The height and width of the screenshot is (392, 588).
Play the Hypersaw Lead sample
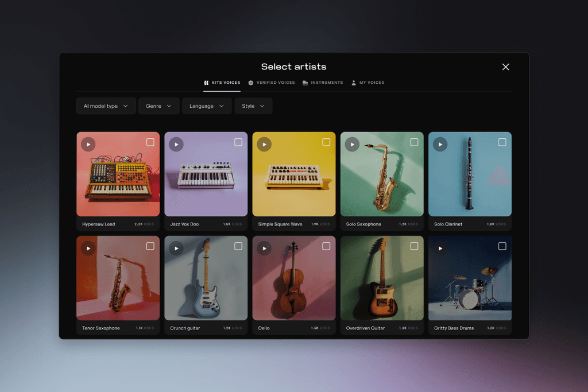[88, 144]
